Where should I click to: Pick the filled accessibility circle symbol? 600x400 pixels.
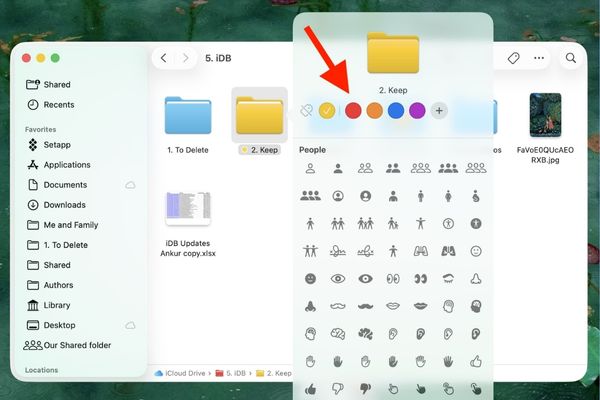(x=476, y=224)
